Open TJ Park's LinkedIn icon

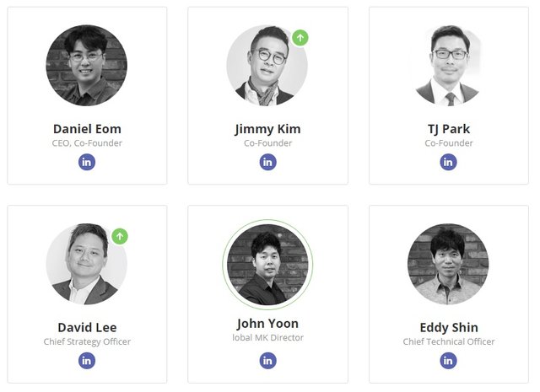pos(448,162)
